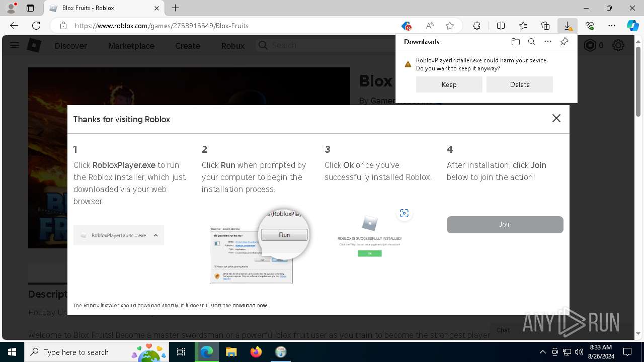This screenshot has width=644, height=362.
Task: Open Read aloud icon in address bar
Action: [430, 26]
